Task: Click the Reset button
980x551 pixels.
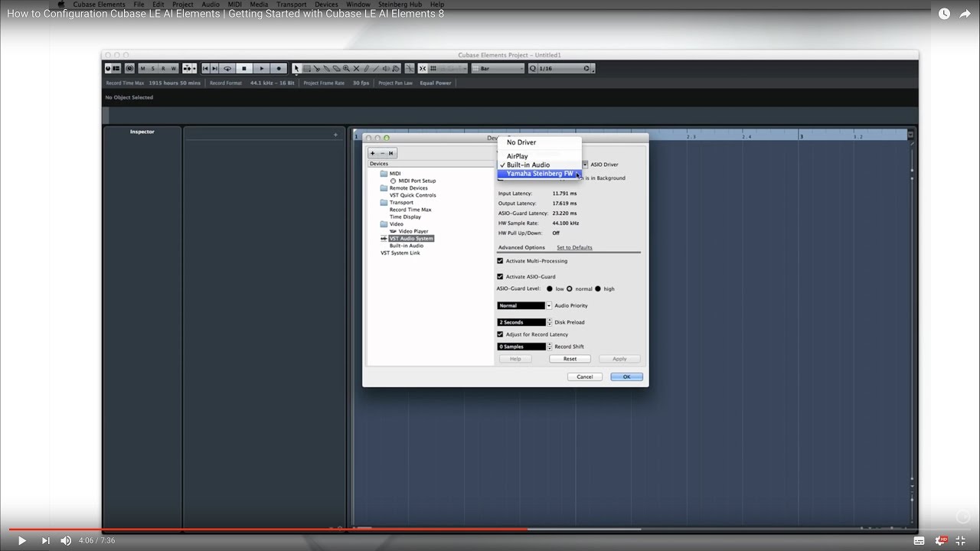Action: point(570,359)
